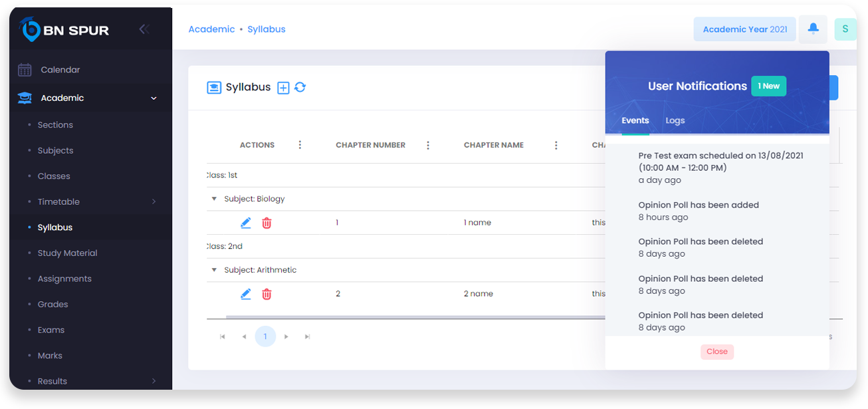Select the Events tab
The width and height of the screenshot is (868, 409).
click(x=635, y=120)
